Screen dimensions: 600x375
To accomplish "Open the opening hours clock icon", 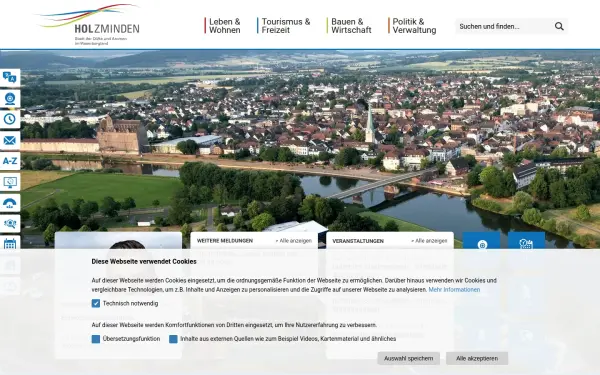I will coord(10,119).
